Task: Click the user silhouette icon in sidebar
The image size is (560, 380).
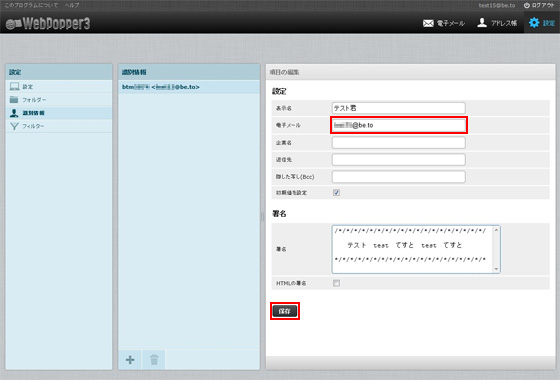Action: pos(14,113)
